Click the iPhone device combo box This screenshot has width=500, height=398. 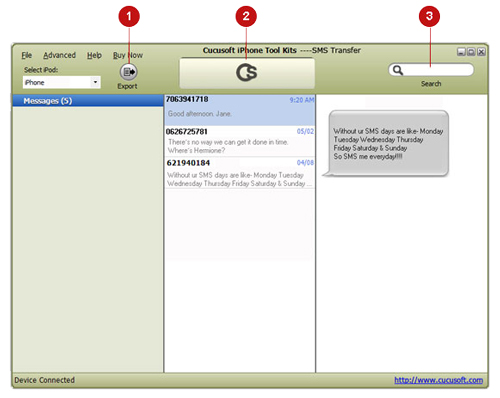pyautogui.click(x=62, y=82)
